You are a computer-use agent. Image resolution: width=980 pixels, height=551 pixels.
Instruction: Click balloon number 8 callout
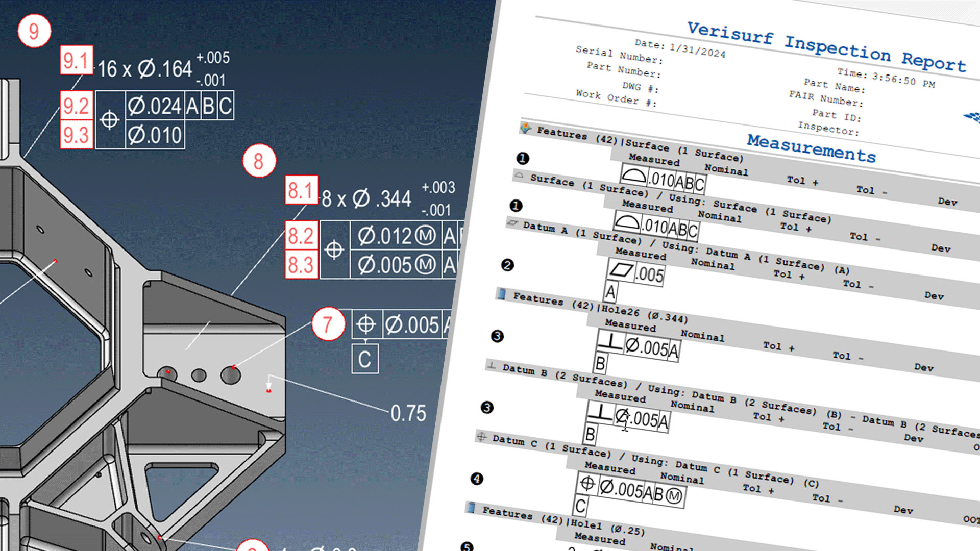(259, 161)
